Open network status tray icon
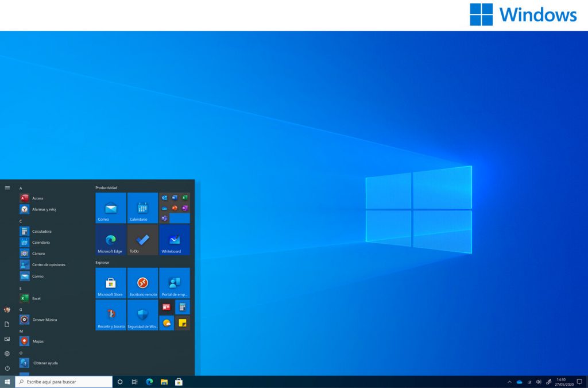Image resolution: width=588 pixels, height=388 pixels. (529, 382)
